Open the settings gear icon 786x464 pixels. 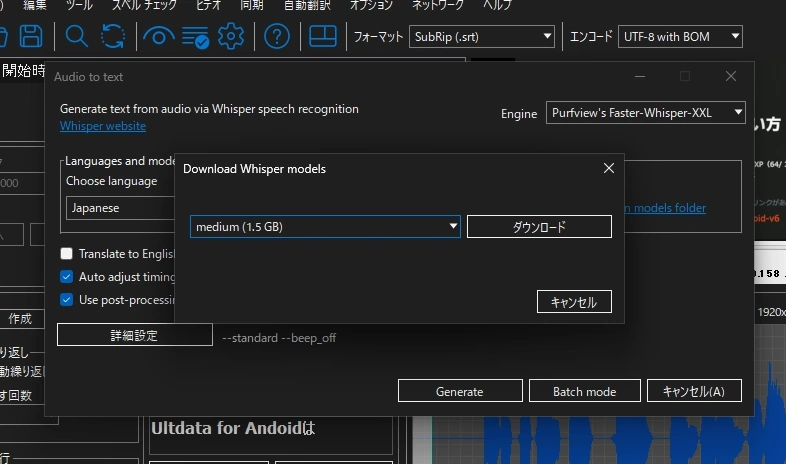click(231, 37)
